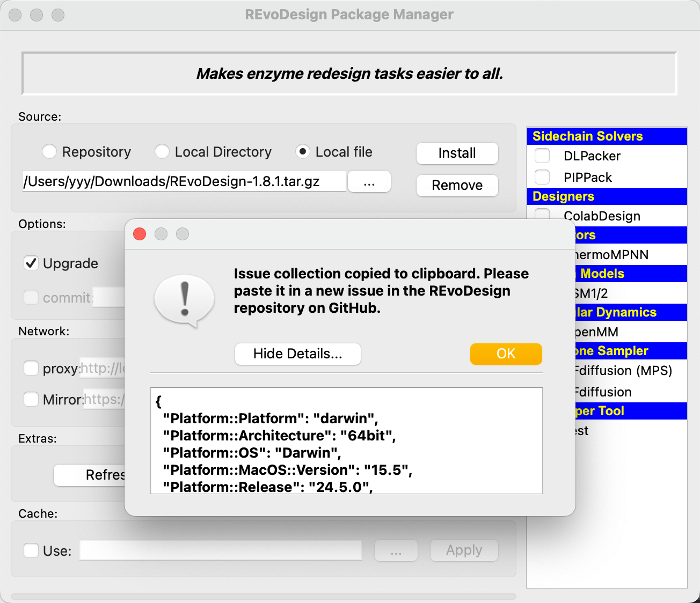This screenshot has width=700, height=603.
Task: Click the Apply button in Cache section
Action: click(464, 550)
